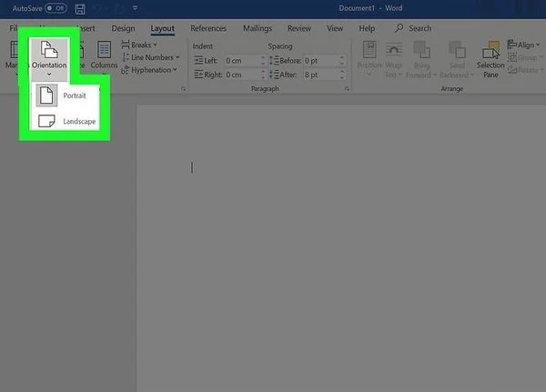Choose Portrait orientation option
This screenshot has height=392, width=546.
[66, 95]
